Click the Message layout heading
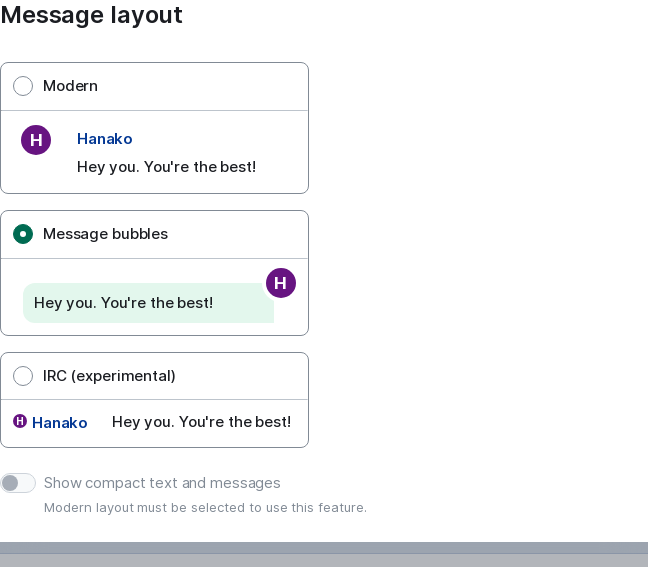The width and height of the screenshot is (648, 567). [x=91, y=15]
